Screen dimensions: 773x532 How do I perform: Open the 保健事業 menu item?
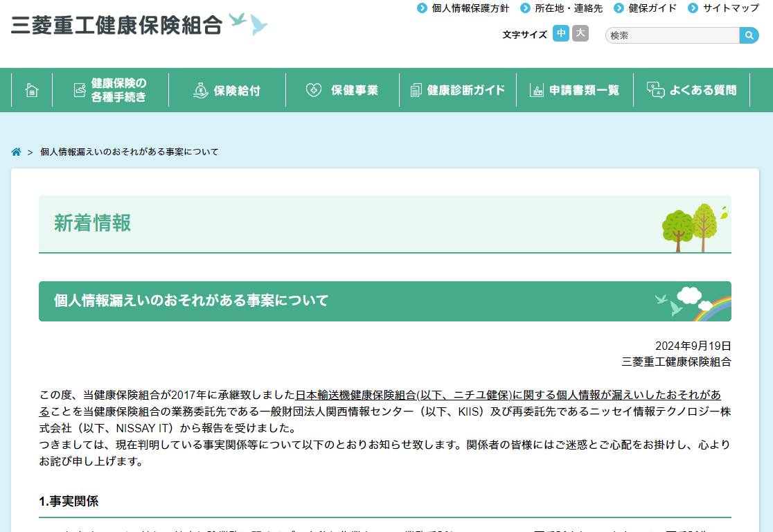343,90
